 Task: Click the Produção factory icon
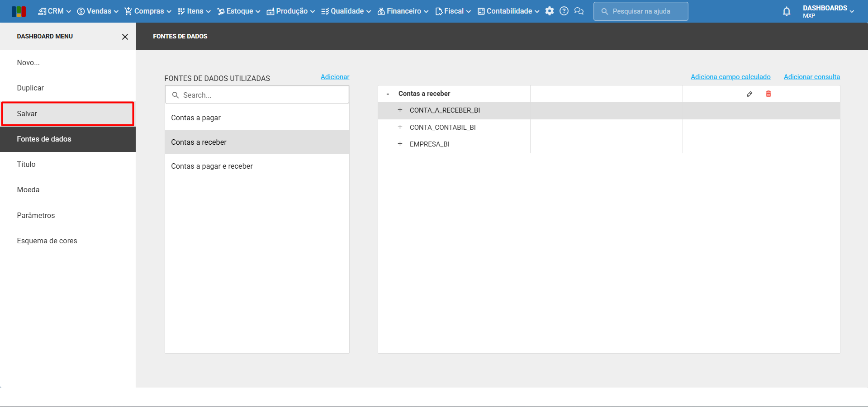pyautogui.click(x=270, y=11)
